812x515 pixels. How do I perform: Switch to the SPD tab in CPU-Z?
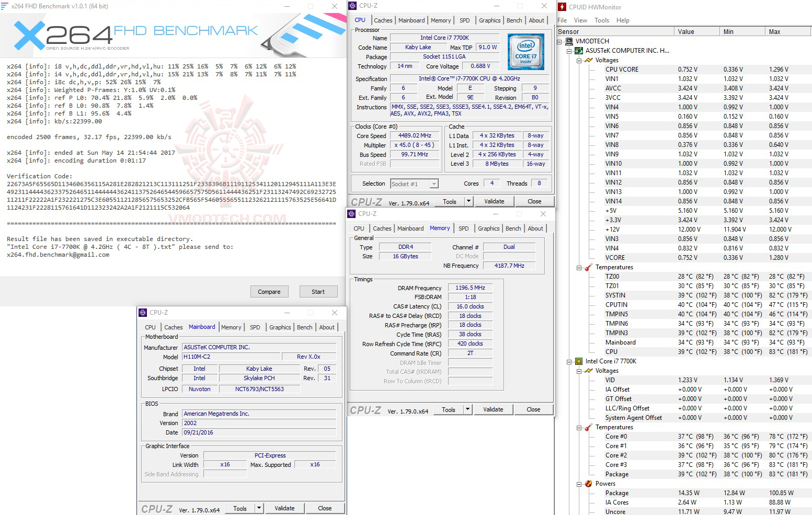click(x=464, y=20)
